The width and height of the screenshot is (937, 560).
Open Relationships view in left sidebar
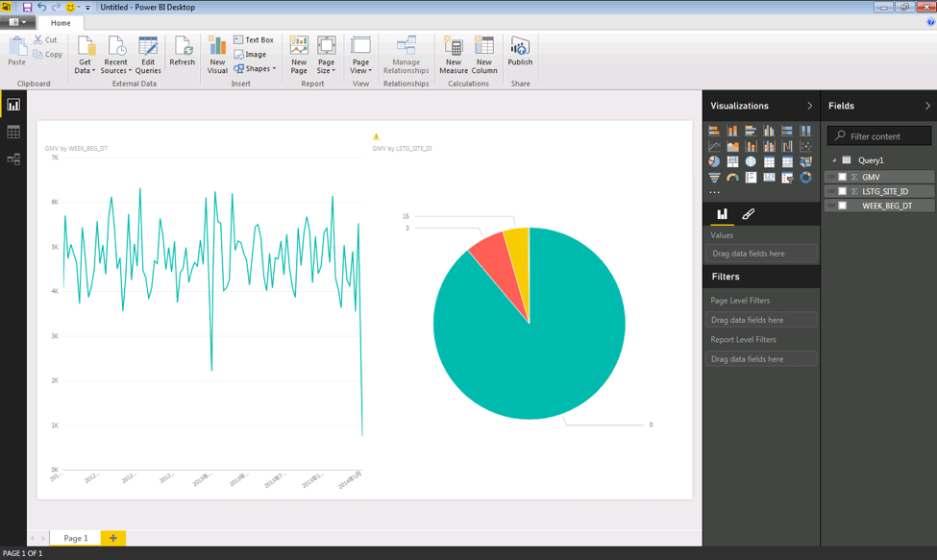[x=13, y=159]
